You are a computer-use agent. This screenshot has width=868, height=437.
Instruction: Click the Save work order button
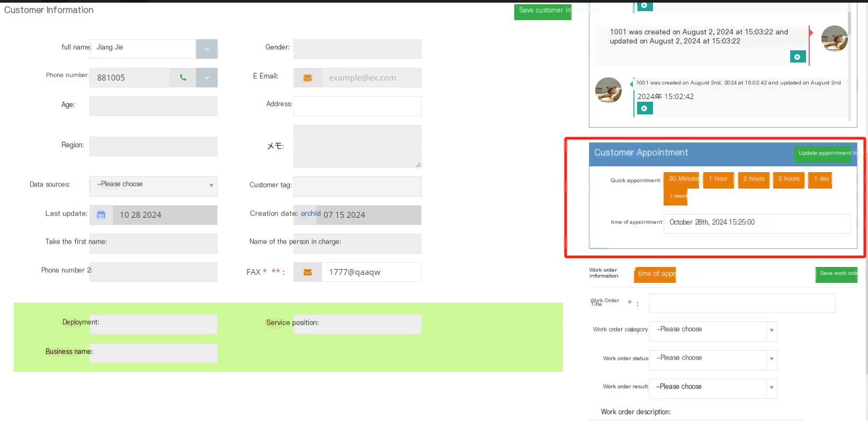tap(836, 274)
